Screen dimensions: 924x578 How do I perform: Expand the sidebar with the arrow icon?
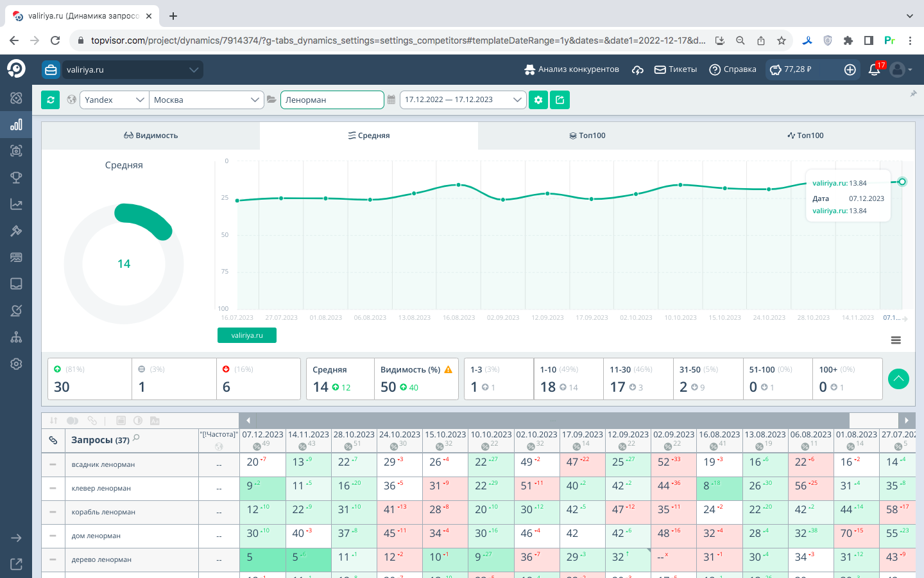point(16,538)
